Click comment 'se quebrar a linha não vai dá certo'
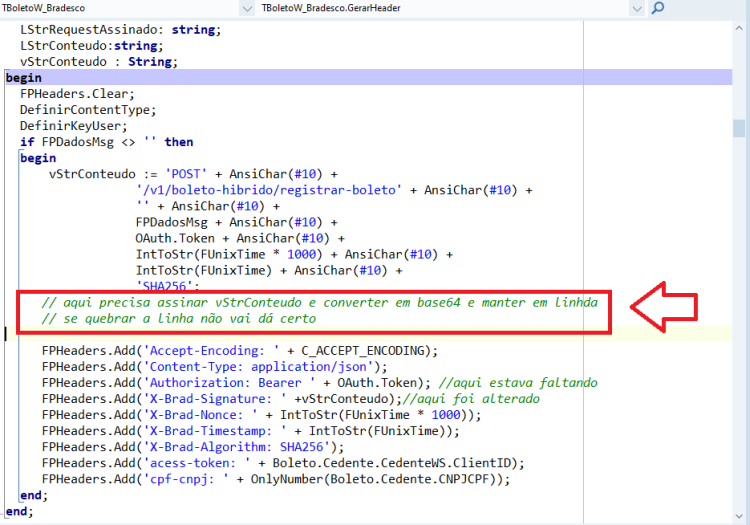The height and width of the screenshot is (525, 750). click(x=179, y=318)
